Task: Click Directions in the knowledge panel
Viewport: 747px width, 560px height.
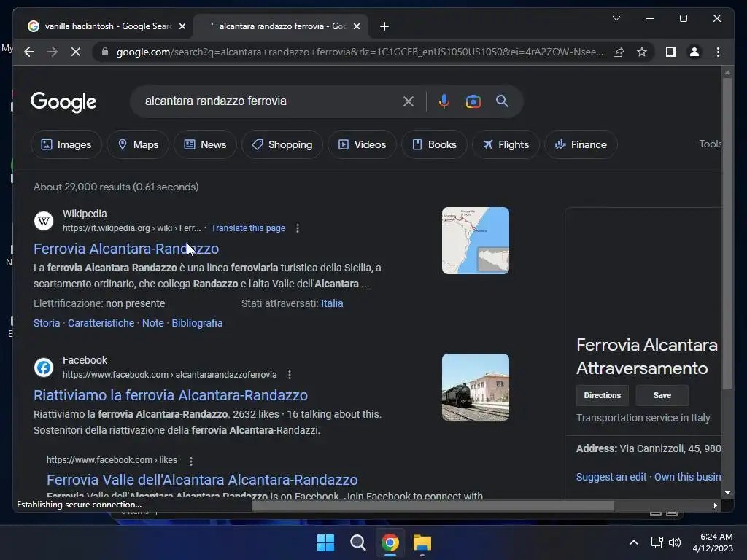Action: tap(602, 395)
